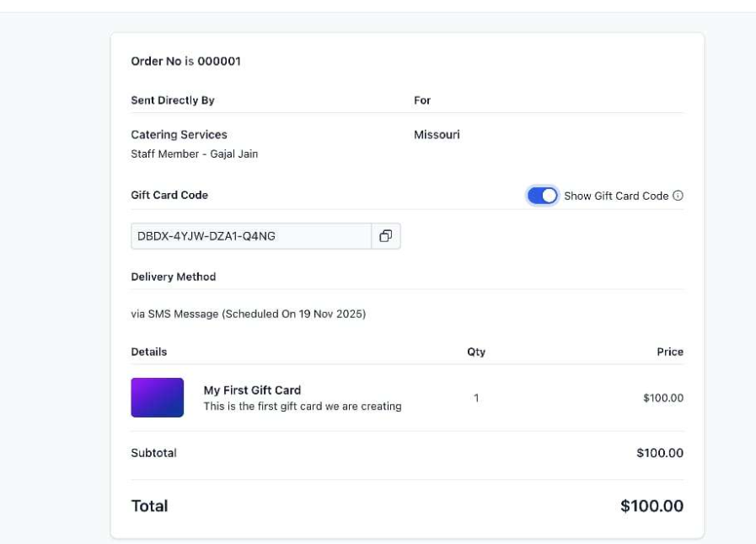Click the purple gift card thumbnail

point(158,397)
